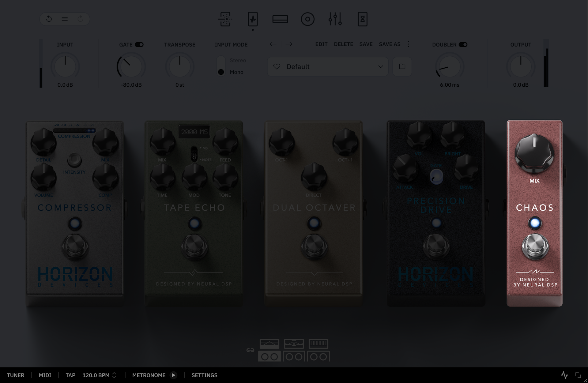Open the EQ sliders section icon

tap(335, 19)
